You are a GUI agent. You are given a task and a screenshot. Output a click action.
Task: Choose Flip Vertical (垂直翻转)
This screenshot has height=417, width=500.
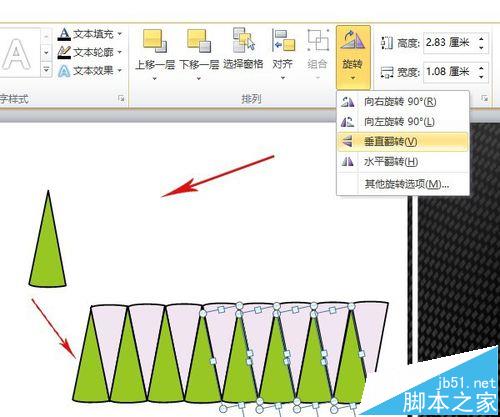pos(403,142)
